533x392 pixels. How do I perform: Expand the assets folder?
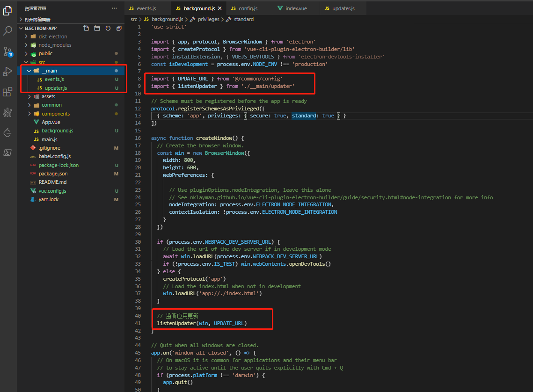click(29, 96)
